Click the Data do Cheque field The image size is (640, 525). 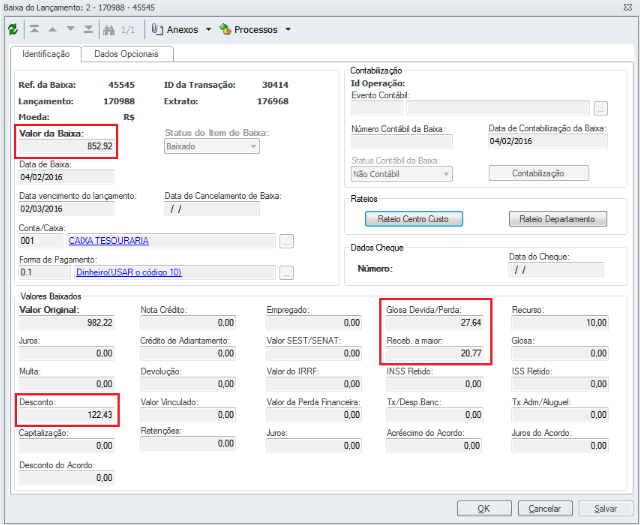pyautogui.click(x=556, y=270)
